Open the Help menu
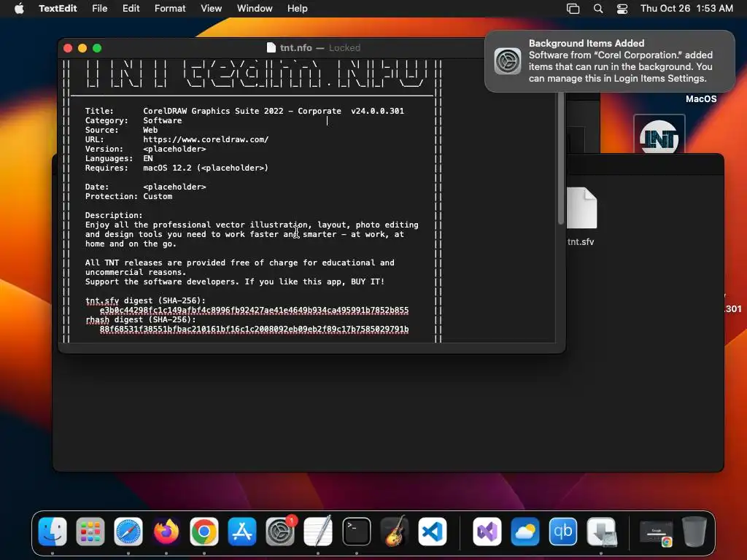This screenshot has width=747, height=560. 298,8
